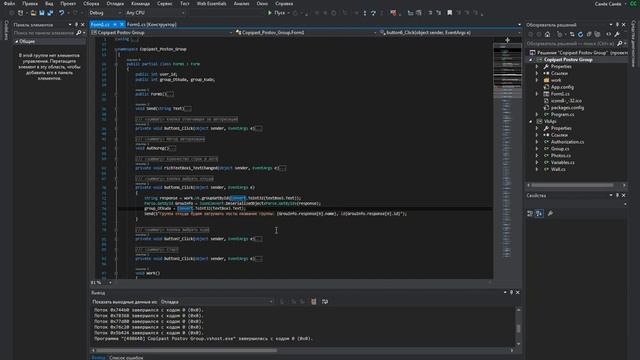Screen dimensions: 640x360
Task: Click the wrench Properties icon in Solution Explorer
Action: 617,34
